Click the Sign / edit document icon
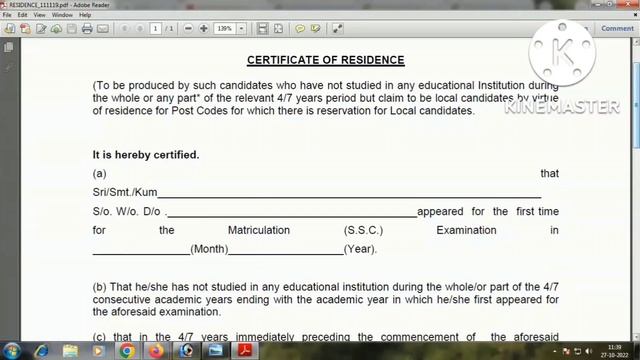 coord(41,29)
